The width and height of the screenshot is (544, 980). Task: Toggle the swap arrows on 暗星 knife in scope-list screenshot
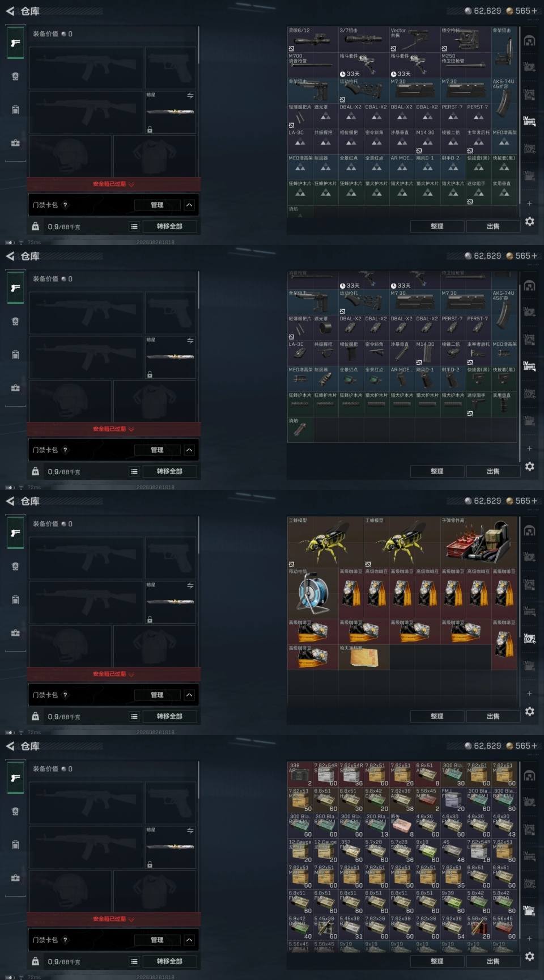click(190, 95)
